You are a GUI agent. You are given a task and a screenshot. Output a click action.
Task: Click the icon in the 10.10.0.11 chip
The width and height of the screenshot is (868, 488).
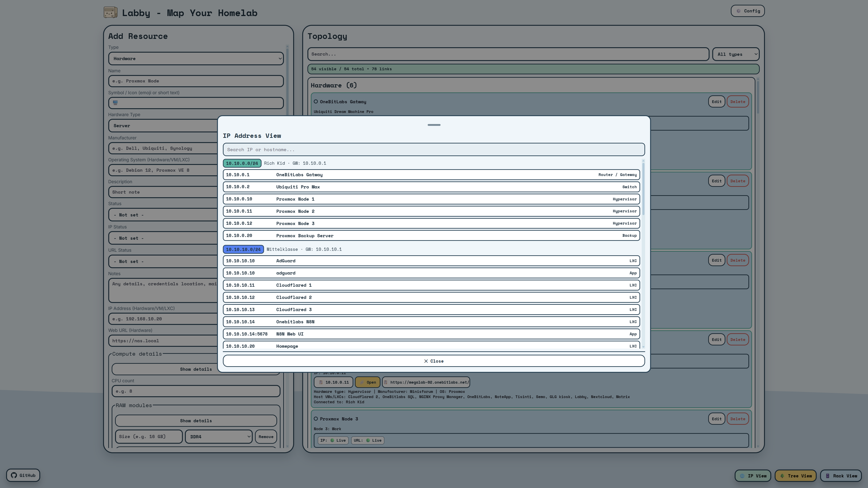(321, 382)
